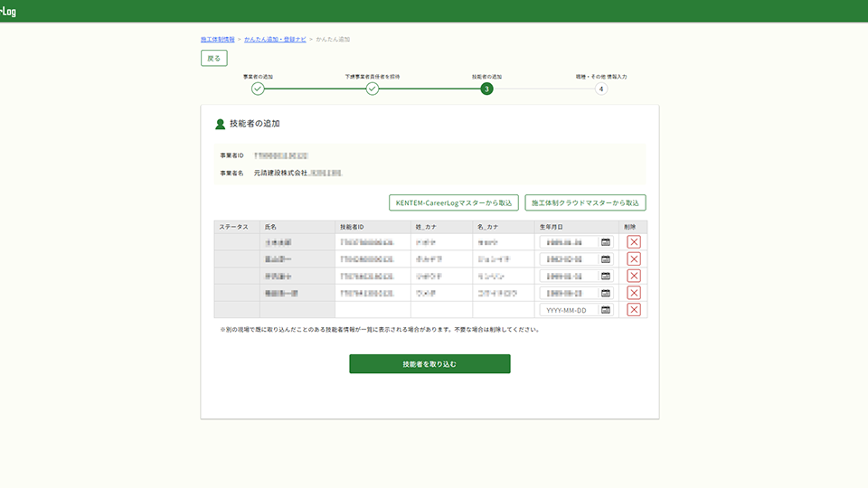
Task: Click the Log logo in the header
Action: click(8, 11)
